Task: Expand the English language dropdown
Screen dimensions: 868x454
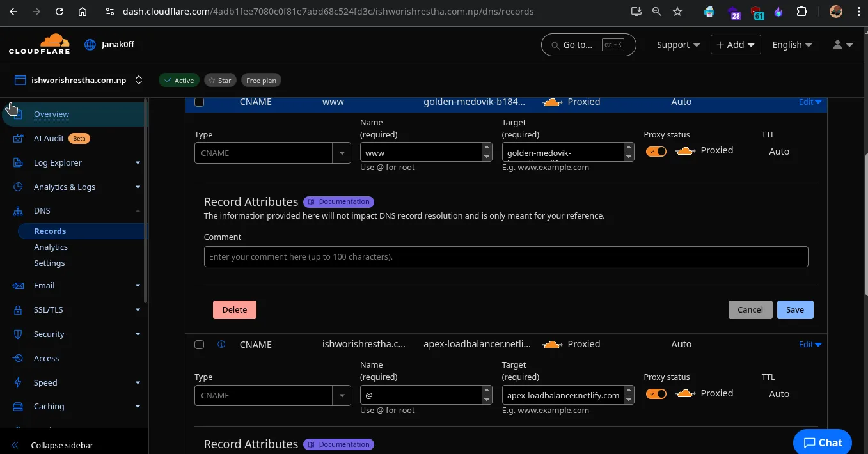Action: 792,45
